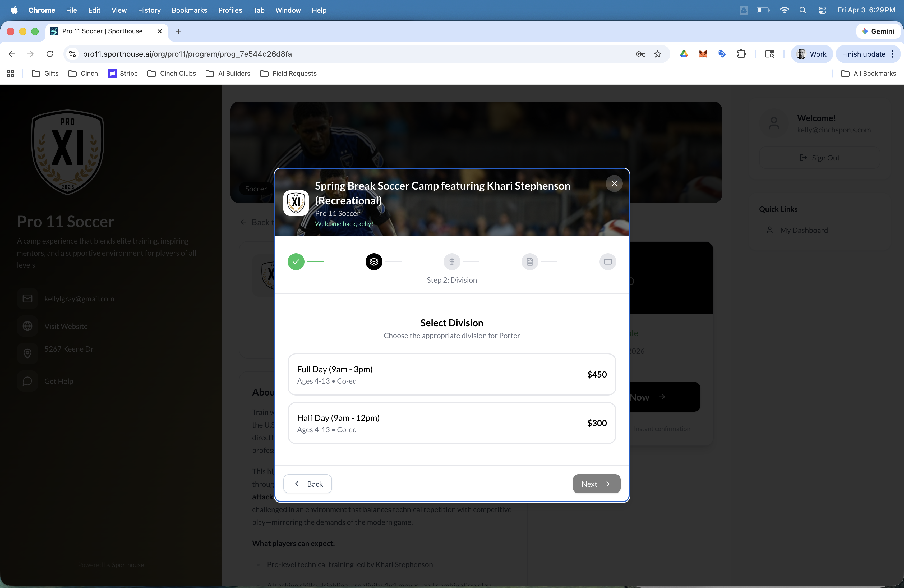Select the credit card payment step icon
Screen dimensions: 904x588
pyautogui.click(x=608, y=262)
